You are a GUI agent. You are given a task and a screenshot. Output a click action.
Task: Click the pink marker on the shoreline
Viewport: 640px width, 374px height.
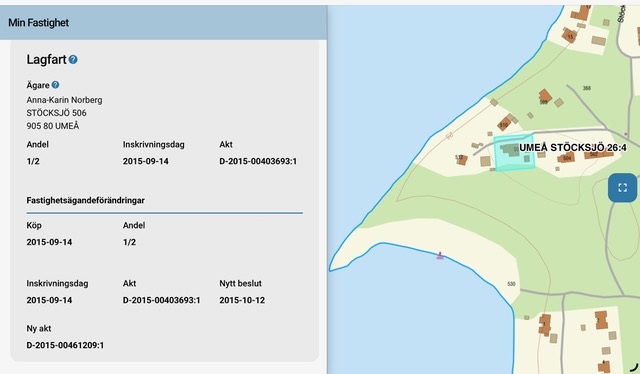pyautogui.click(x=440, y=256)
